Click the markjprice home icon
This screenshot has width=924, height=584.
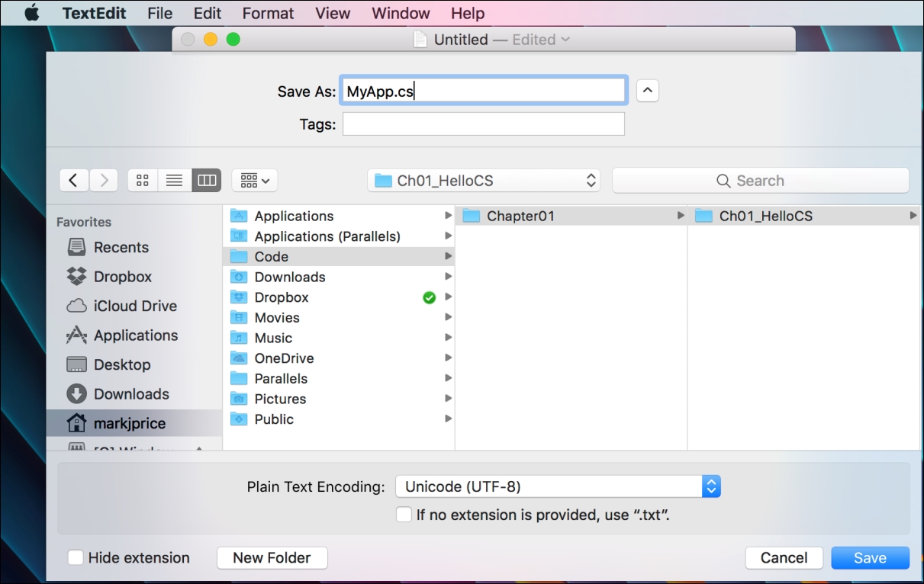76,423
